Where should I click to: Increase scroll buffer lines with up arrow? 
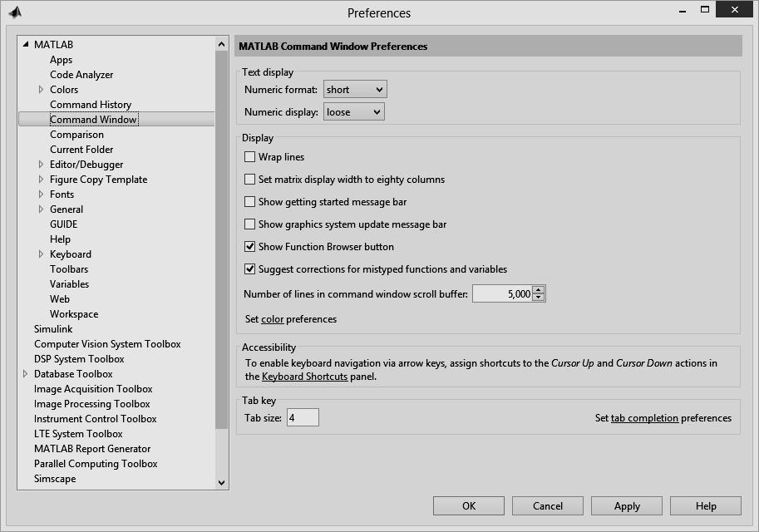[x=538, y=290]
